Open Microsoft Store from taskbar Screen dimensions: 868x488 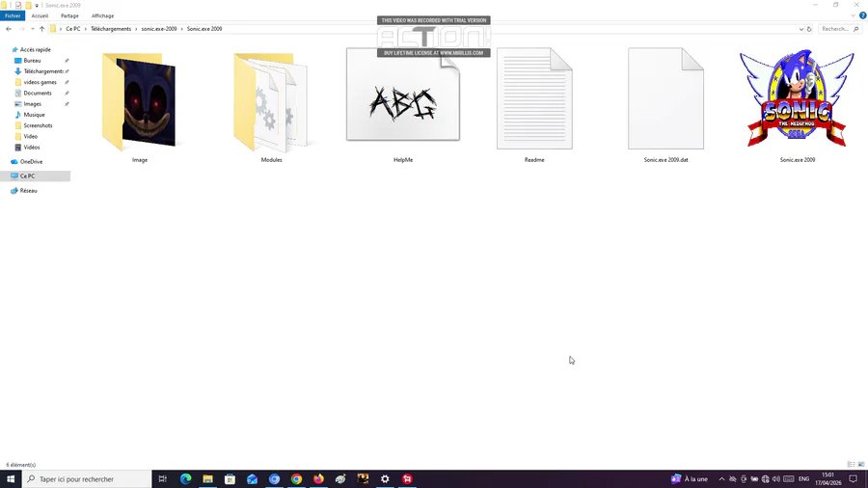[230, 479]
